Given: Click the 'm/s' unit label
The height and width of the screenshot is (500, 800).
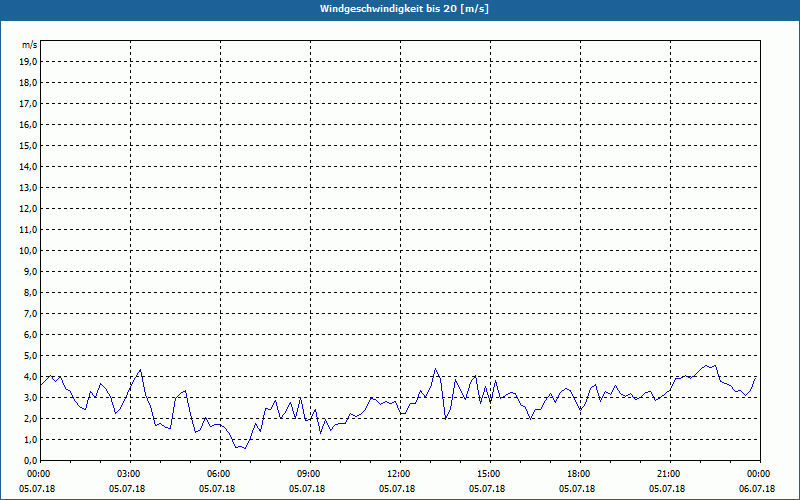Looking at the screenshot, I should click(x=29, y=45).
